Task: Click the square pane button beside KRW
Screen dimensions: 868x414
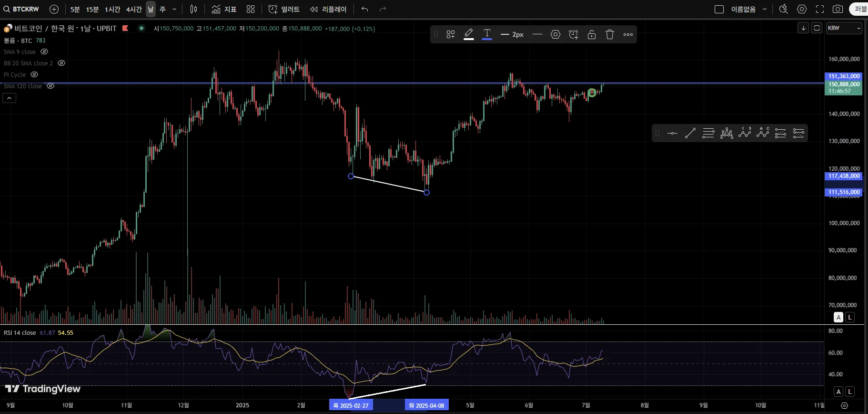Action: coord(817,28)
